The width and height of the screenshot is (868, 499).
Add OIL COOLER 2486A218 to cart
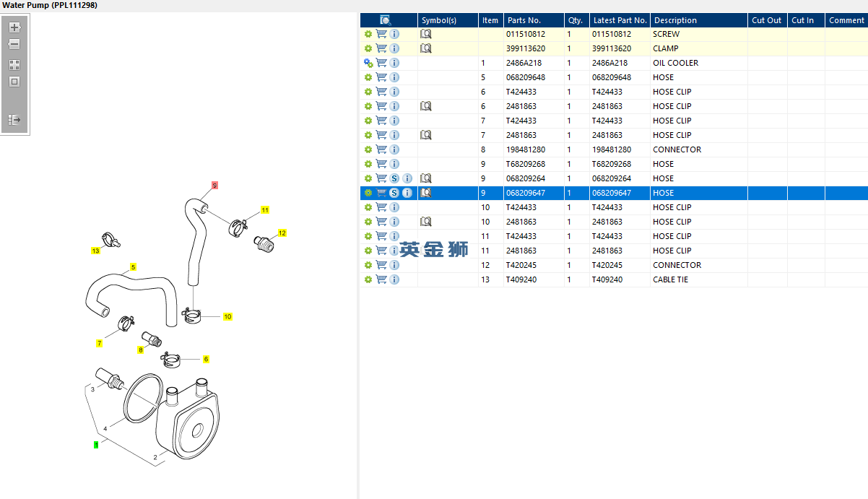click(x=381, y=63)
